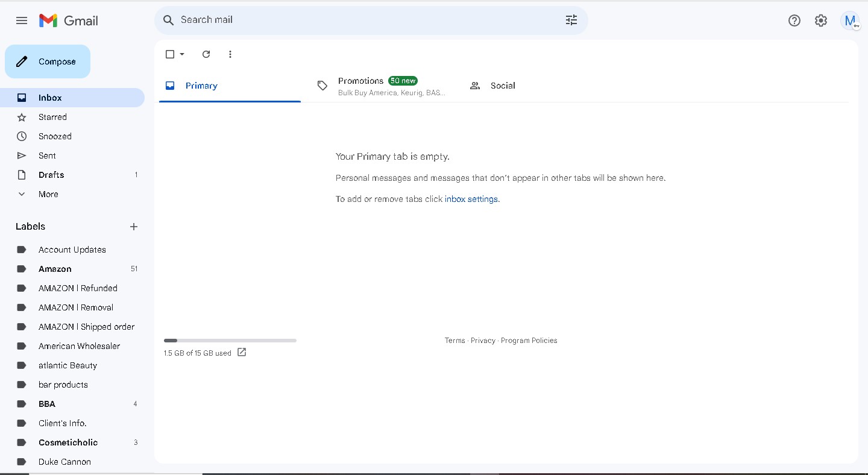This screenshot has height=475, width=868.
Task: Click the Drafts file icon
Action: tap(22, 175)
